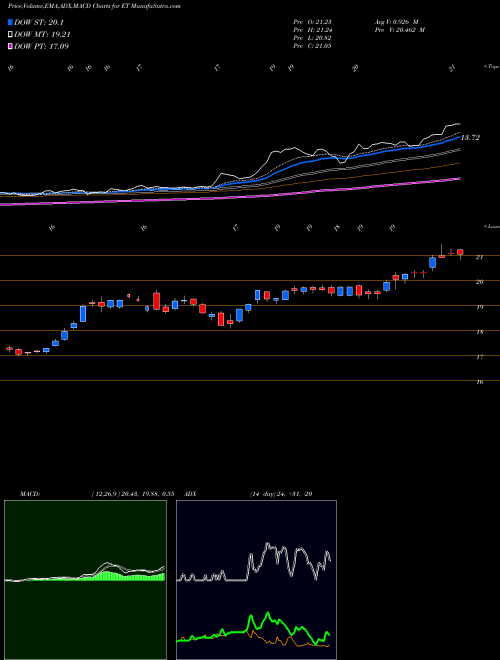The height and width of the screenshot is (660, 500).
Task: Click the 21 price axis label
Action: point(479,257)
